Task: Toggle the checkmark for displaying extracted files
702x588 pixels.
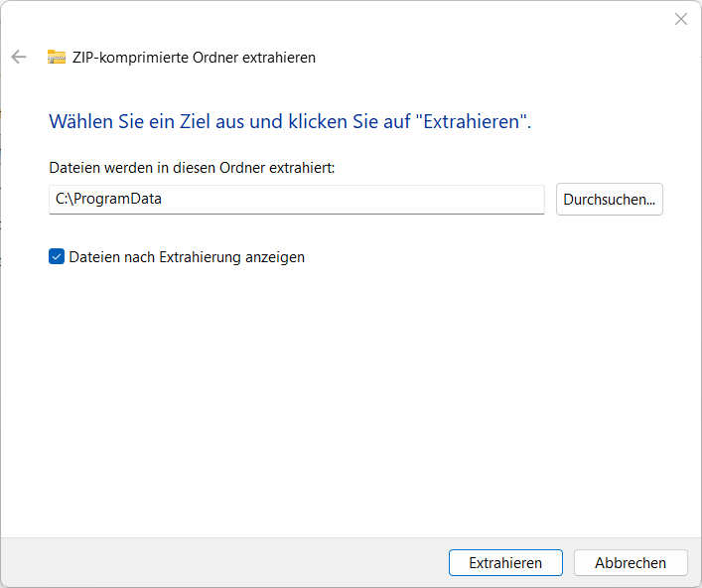Action: pyautogui.click(x=57, y=257)
